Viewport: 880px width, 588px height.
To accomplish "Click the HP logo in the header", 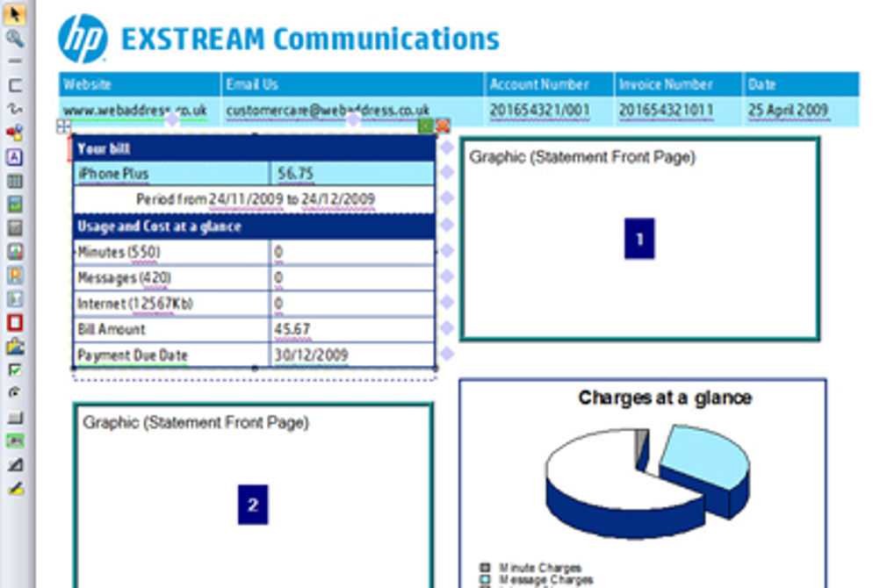I will (x=83, y=38).
